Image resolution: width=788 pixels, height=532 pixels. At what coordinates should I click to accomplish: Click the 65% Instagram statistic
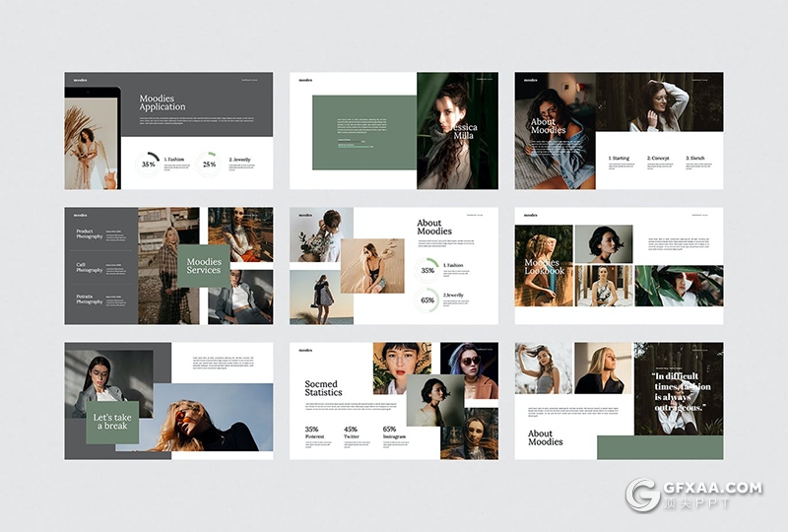pos(390,432)
